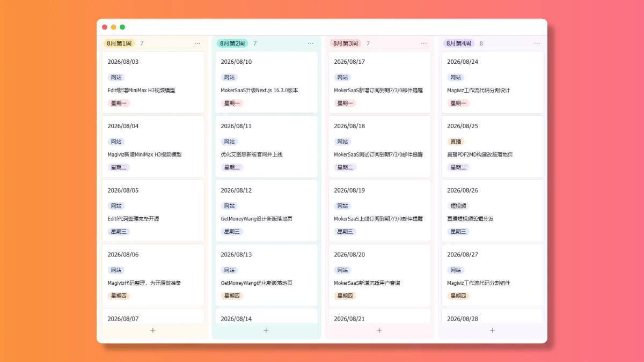This screenshot has width=644, height=362.
Task: Click the card count 8 beside 8月第4周
Action: click(x=481, y=43)
